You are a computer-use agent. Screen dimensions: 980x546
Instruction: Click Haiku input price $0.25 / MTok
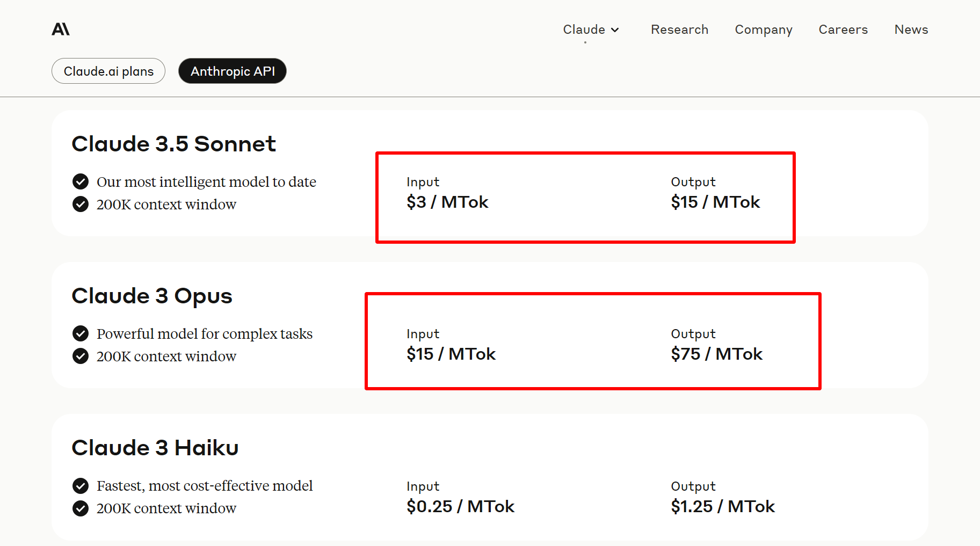(x=460, y=506)
